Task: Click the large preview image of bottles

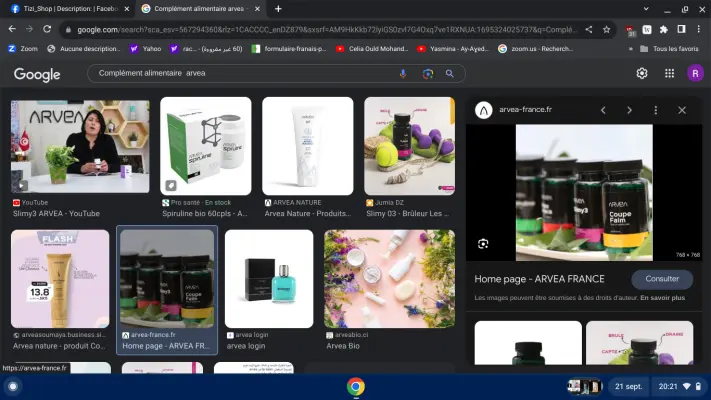Action: pos(584,193)
